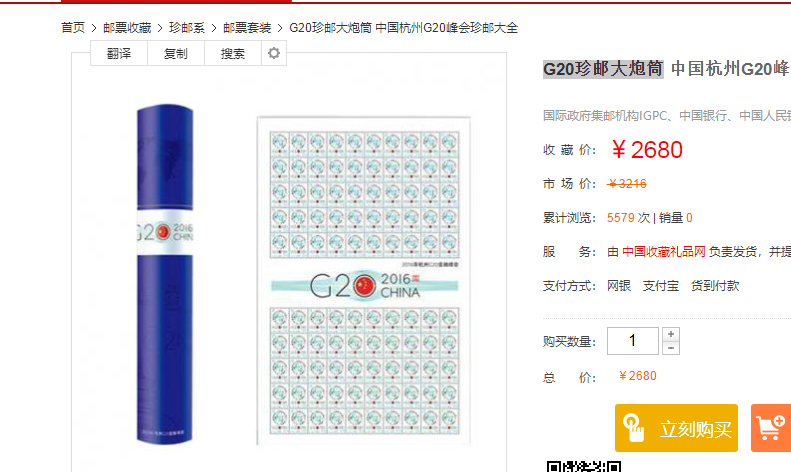Go to 首页 breadcrumb link
Screen dimensions: 791x472
click(73, 28)
